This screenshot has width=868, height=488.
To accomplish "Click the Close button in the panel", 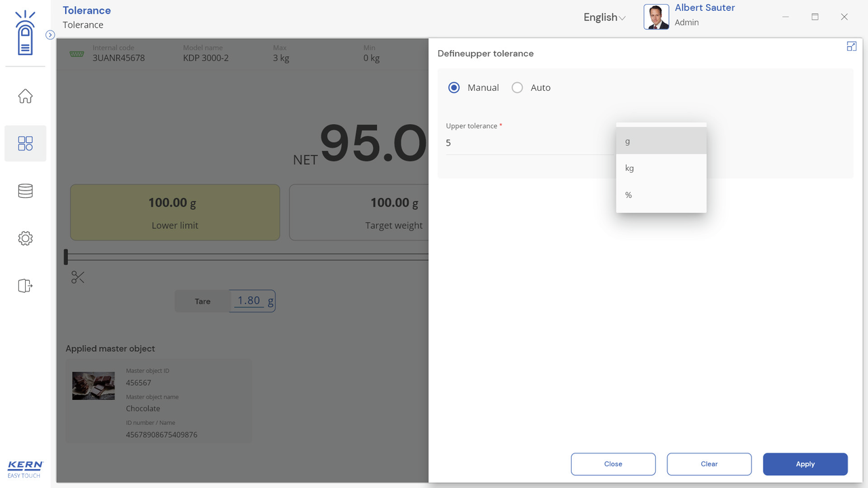I will click(x=613, y=464).
